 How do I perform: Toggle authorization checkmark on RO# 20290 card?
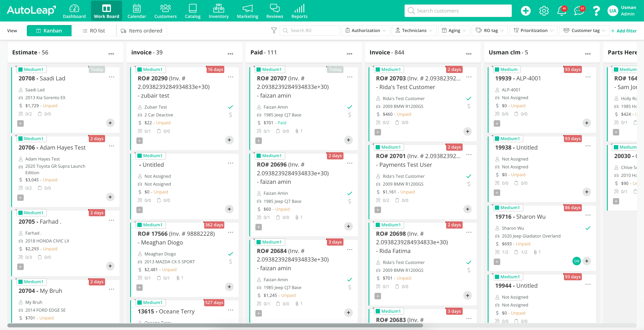tap(230, 107)
